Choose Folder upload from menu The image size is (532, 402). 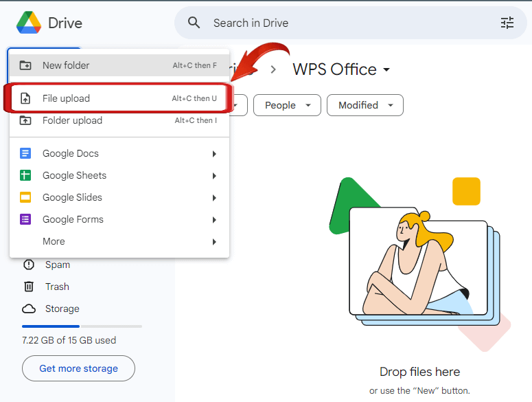119,120
